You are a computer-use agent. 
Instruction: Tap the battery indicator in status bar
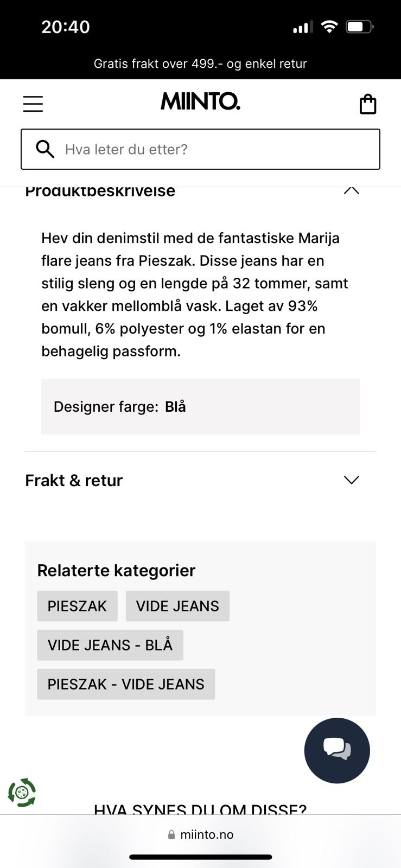(x=360, y=27)
